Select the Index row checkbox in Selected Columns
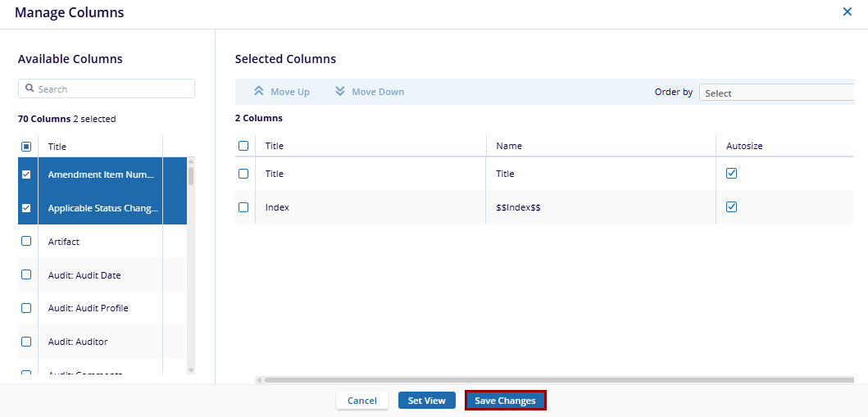 coord(243,207)
